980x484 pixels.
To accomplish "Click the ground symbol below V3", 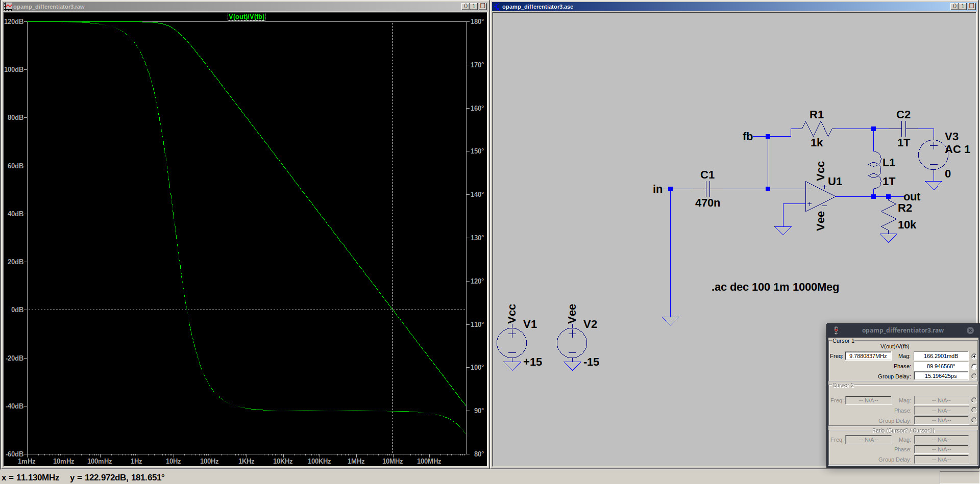I will point(933,185).
